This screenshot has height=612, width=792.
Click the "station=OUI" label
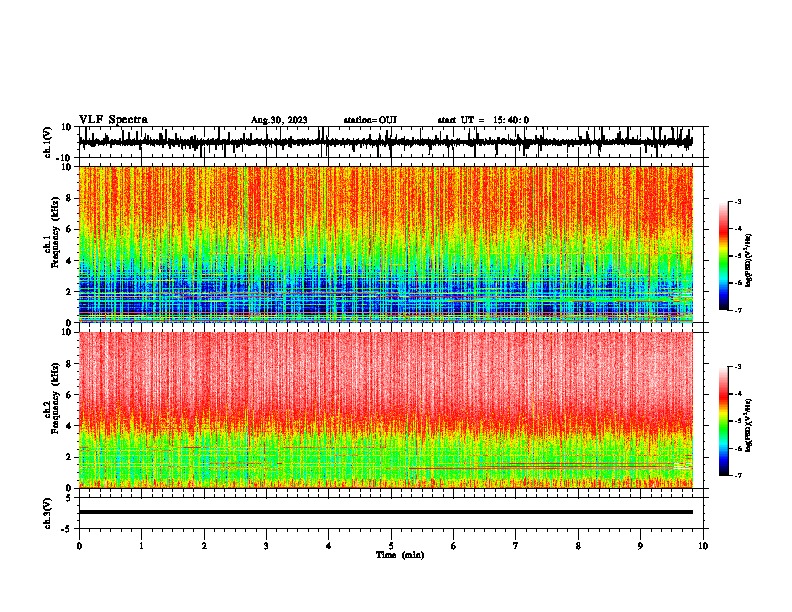point(370,120)
